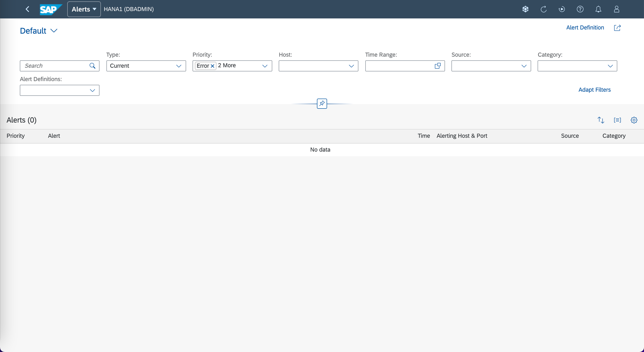Viewport: 644px width, 352px height.
Task: Open alerts table sort settings
Action: coord(601,120)
